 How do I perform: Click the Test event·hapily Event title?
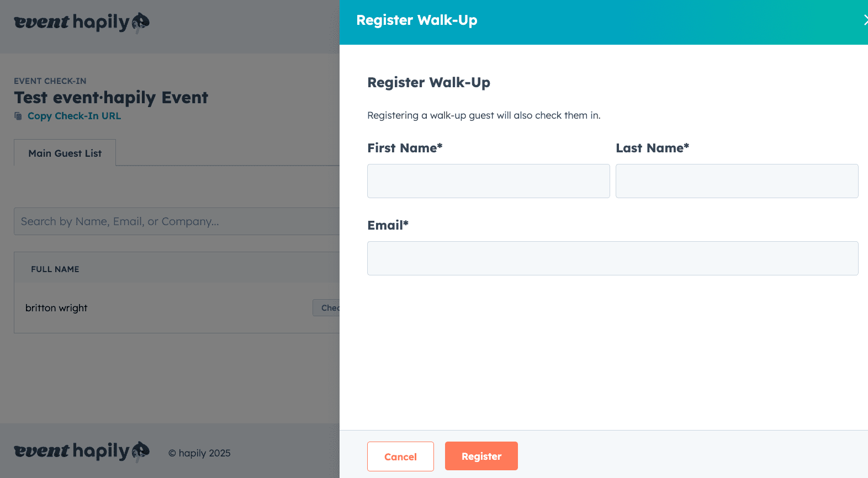click(111, 98)
